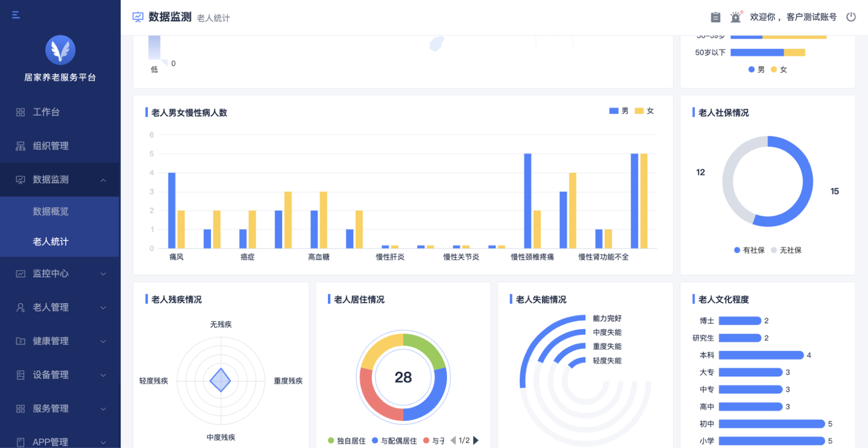Expand the 监控中心 menu chevron
Viewport: 868px width, 448px height.
click(x=103, y=274)
